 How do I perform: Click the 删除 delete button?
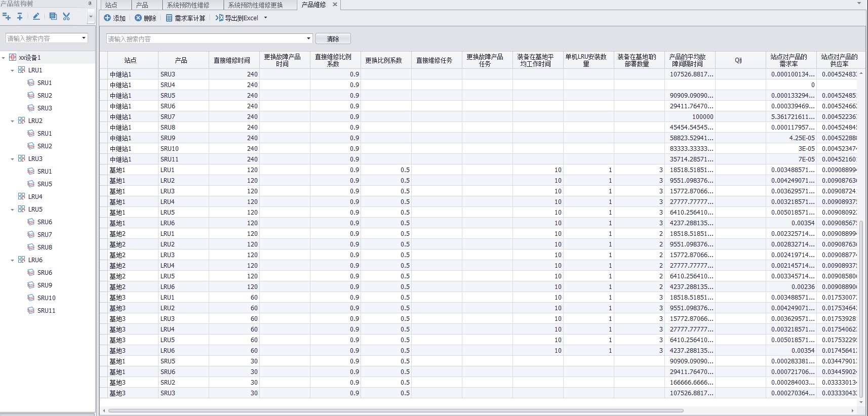(145, 18)
